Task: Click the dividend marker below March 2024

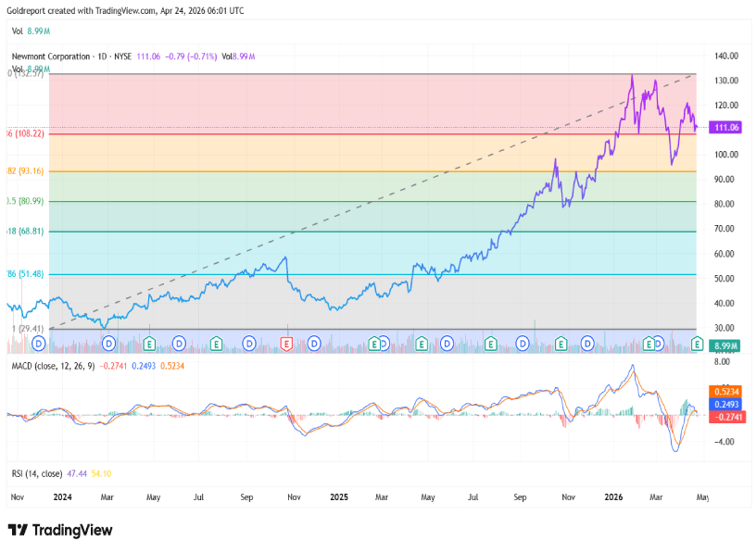Action: [109, 344]
